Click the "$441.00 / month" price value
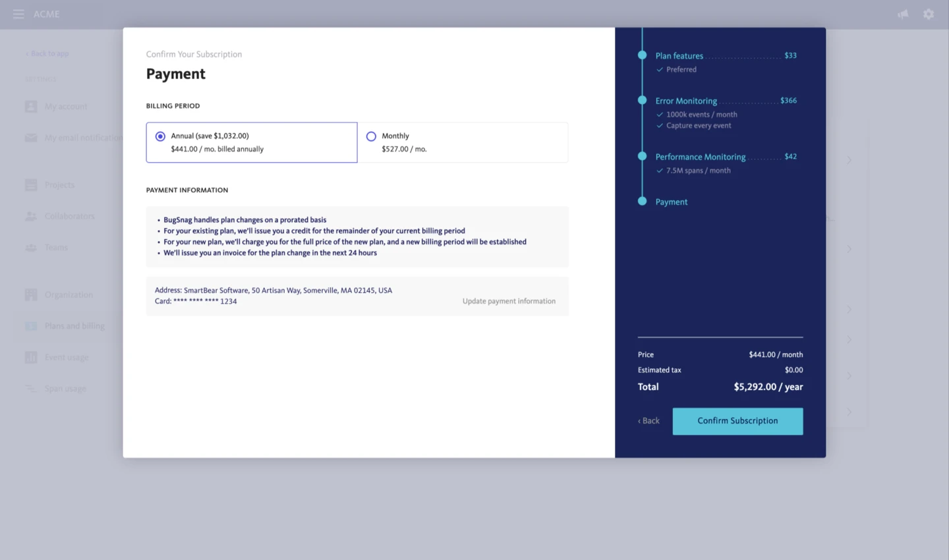This screenshot has height=560, width=949. tap(776, 354)
